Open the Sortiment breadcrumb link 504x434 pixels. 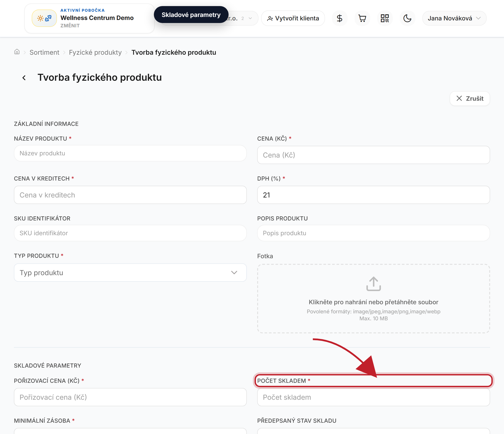coord(44,52)
